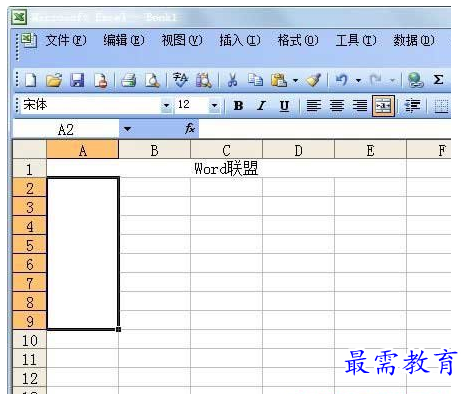
Task: Click the merged cell containing Word联盟
Action: tap(226, 168)
